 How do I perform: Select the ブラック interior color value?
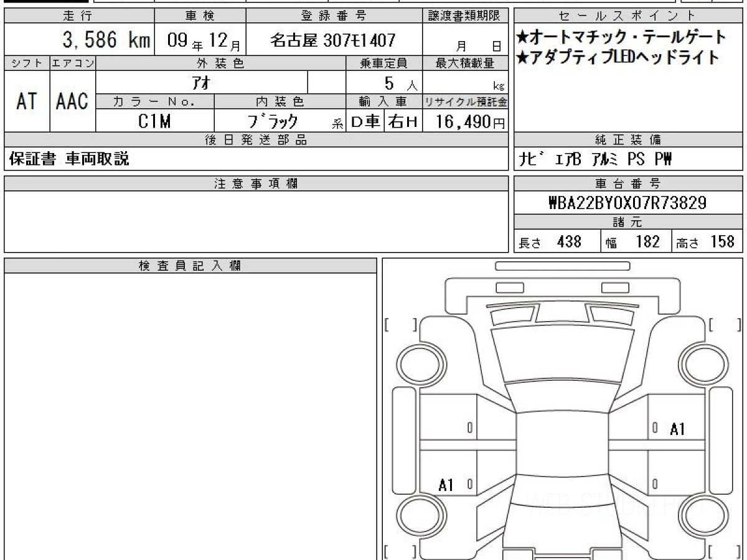coord(273,122)
